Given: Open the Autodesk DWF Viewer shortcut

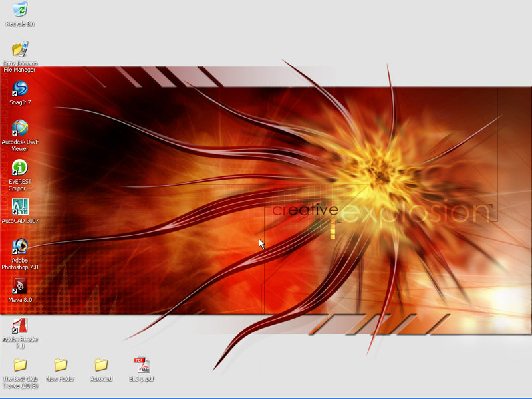Looking at the screenshot, I should click(x=20, y=128).
